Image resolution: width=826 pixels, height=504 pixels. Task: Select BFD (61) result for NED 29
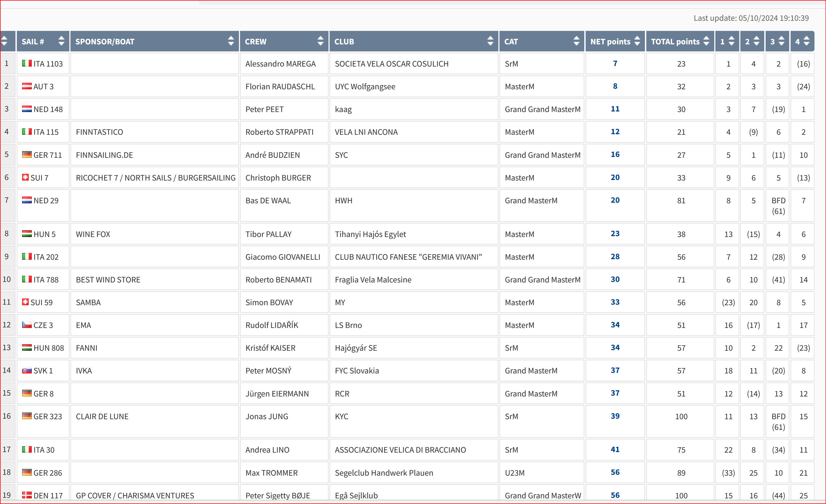(x=778, y=206)
